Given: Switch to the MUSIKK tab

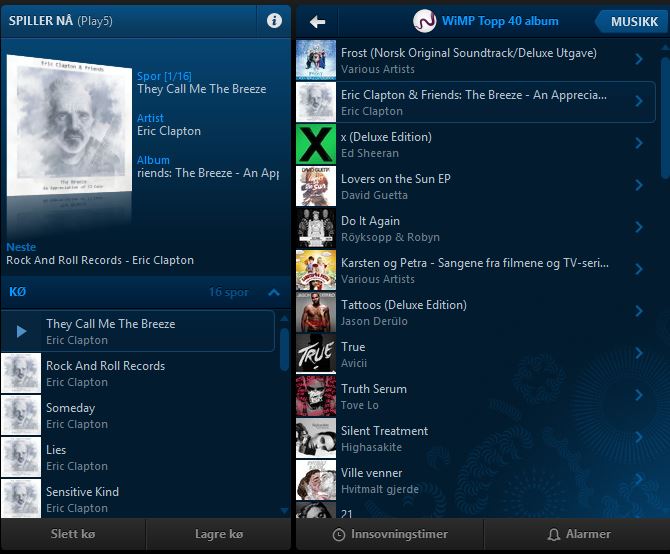Looking at the screenshot, I should coord(632,21).
